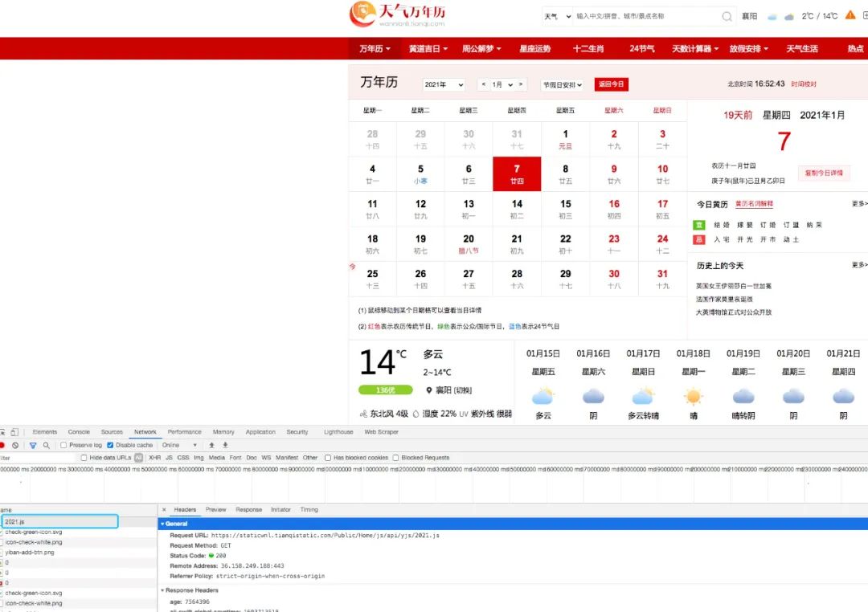Click the orange weather warning triangle icon
Viewport: 868px width, 612px height.
click(850, 15)
